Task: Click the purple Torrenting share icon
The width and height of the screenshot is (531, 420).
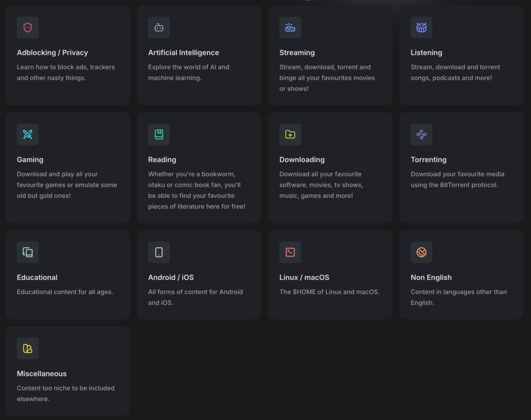Action: (421, 135)
